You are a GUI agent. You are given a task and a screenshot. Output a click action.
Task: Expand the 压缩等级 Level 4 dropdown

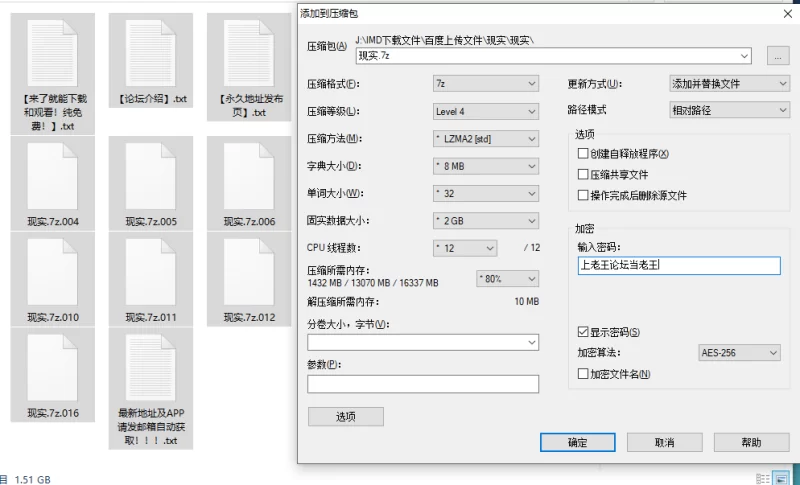(485, 111)
